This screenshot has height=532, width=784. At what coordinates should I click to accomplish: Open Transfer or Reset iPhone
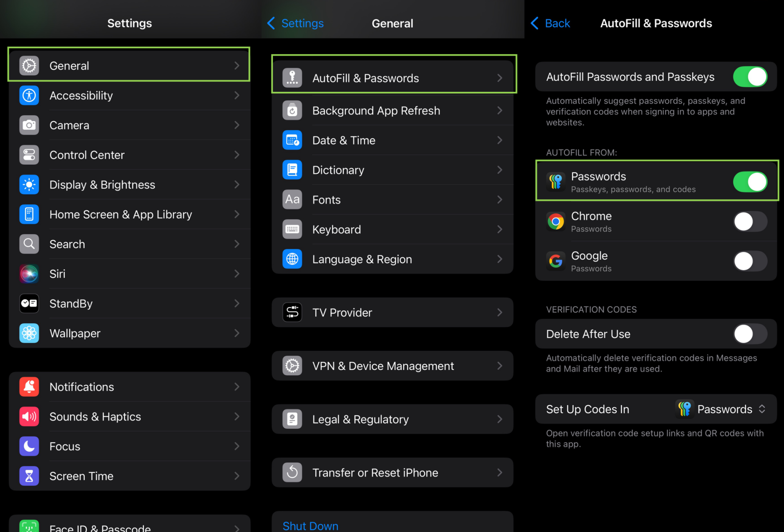tap(392, 472)
